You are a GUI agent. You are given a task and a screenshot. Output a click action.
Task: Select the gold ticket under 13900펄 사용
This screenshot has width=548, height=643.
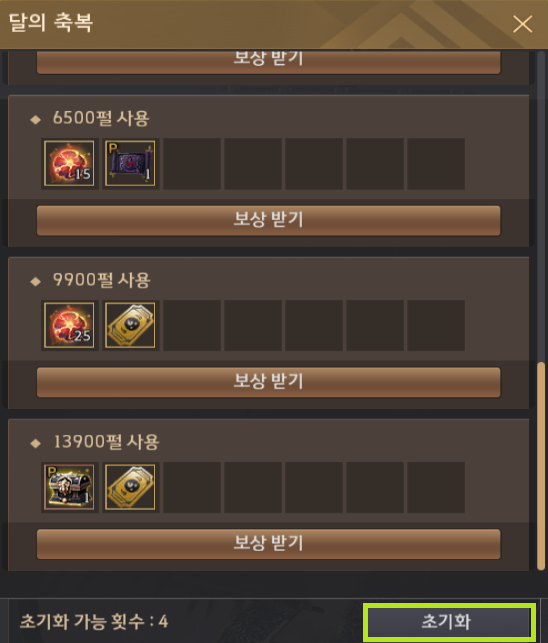point(130,487)
